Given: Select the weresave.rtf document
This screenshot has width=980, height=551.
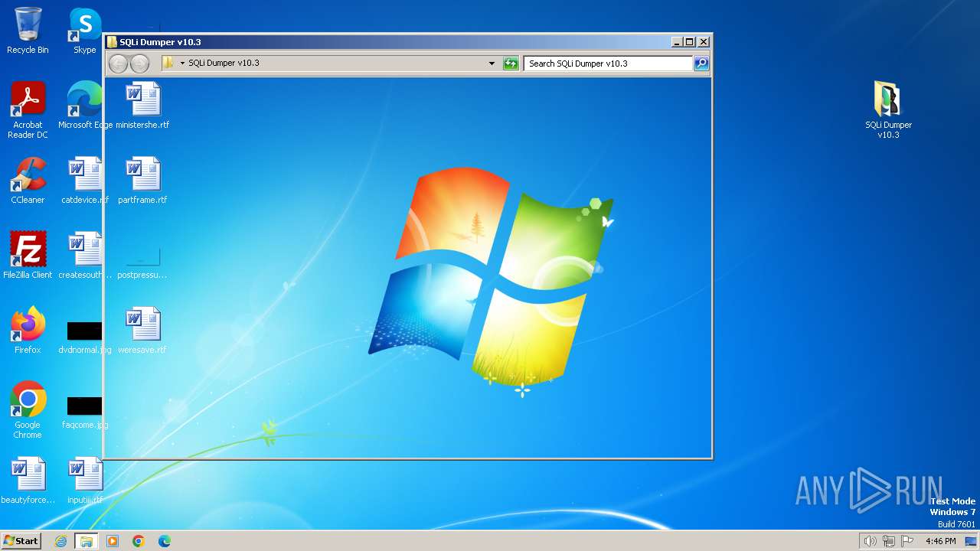Looking at the screenshot, I should [x=142, y=331].
